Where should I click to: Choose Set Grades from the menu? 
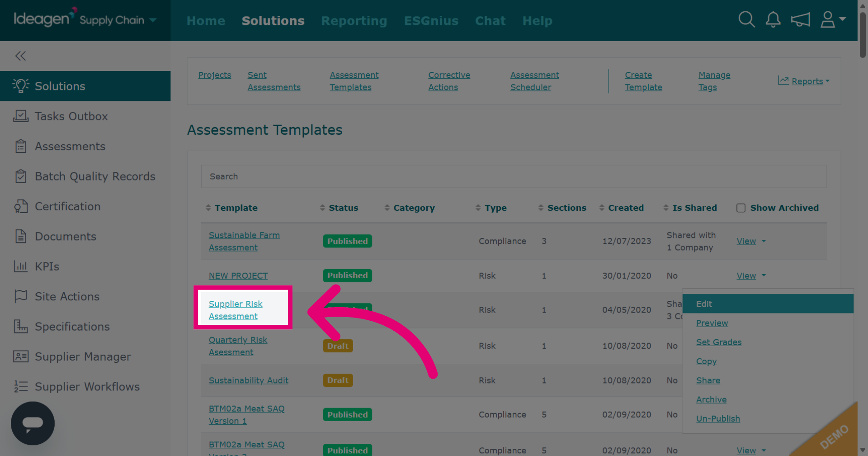(x=719, y=342)
